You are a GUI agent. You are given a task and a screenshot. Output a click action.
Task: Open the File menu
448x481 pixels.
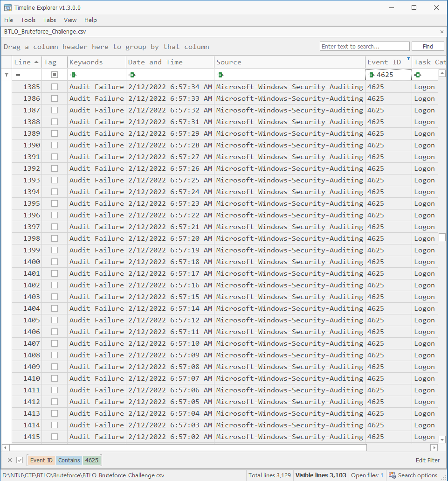click(8, 20)
